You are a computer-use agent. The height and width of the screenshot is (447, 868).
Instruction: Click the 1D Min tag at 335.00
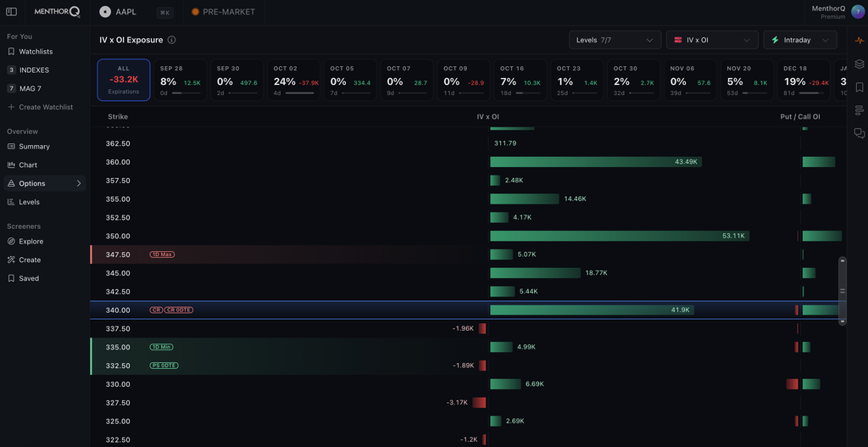click(x=161, y=347)
